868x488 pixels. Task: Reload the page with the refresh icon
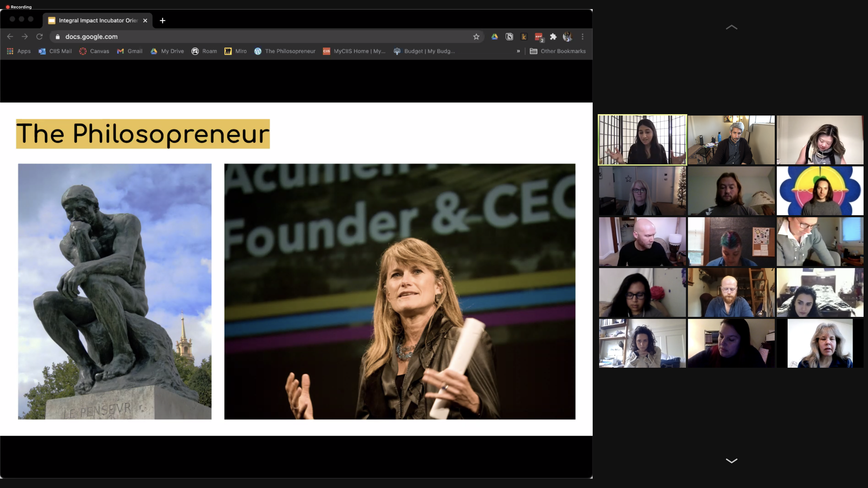pos(40,37)
